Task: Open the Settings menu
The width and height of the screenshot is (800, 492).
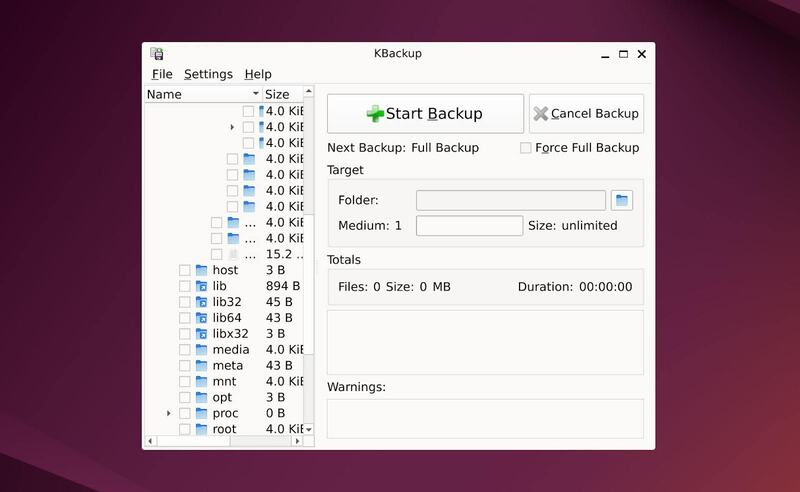Action: pyautogui.click(x=208, y=74)
